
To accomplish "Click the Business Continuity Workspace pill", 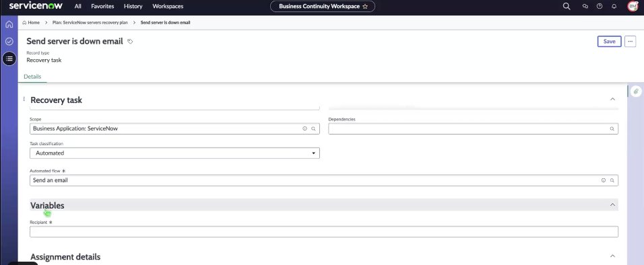I will point(323,7).
